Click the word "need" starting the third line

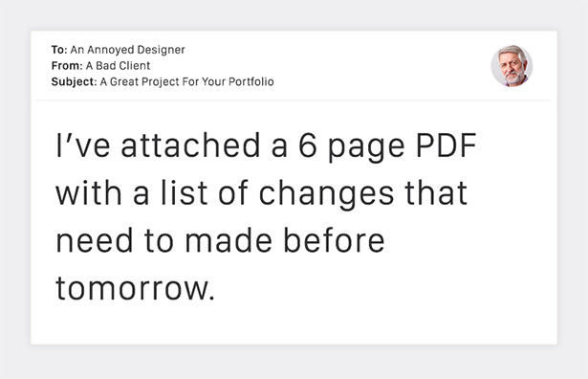pyautogui.click(x=95, y=240)
